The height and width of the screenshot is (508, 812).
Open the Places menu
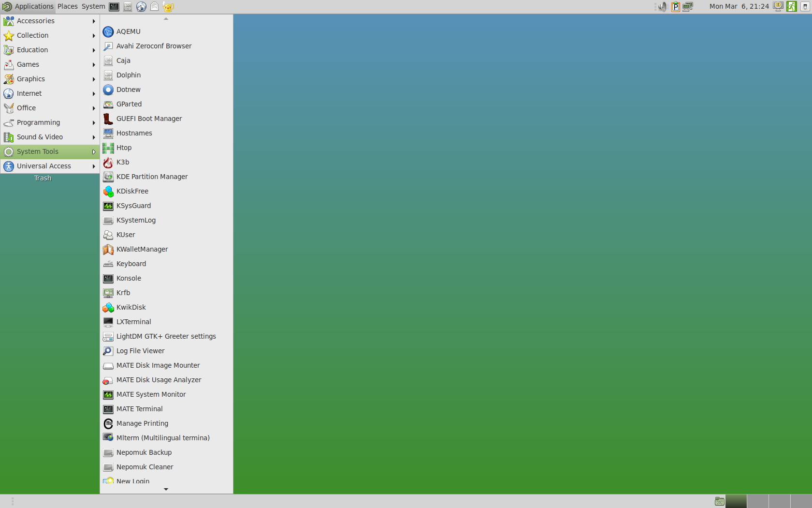(68, 6)
